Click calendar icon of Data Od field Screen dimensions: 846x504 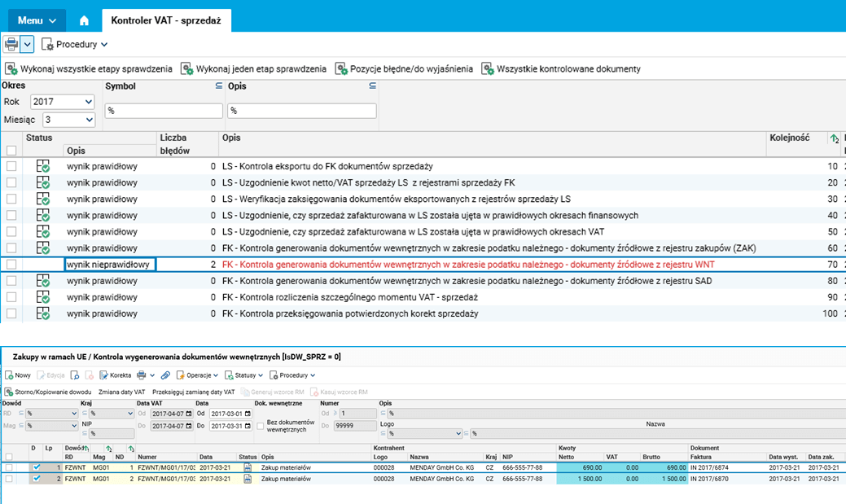point(247,414)
